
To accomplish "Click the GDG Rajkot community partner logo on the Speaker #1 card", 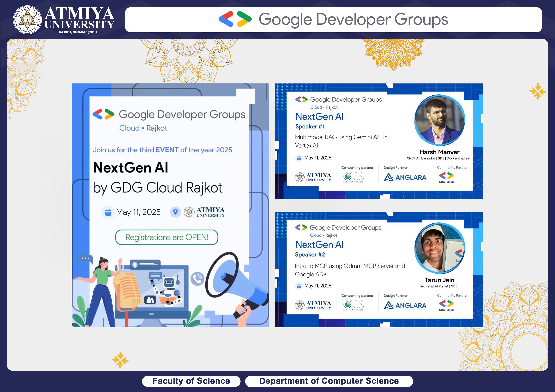I will (x=446, y=177).
